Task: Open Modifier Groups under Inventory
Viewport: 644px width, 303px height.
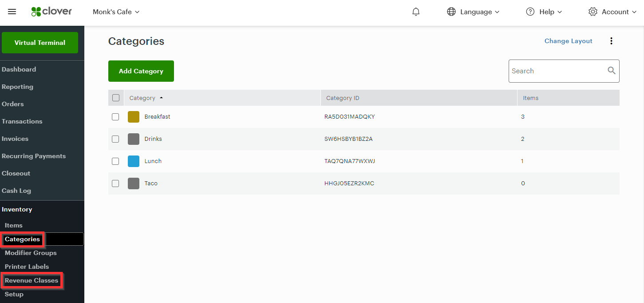Action: pos(31,253)
